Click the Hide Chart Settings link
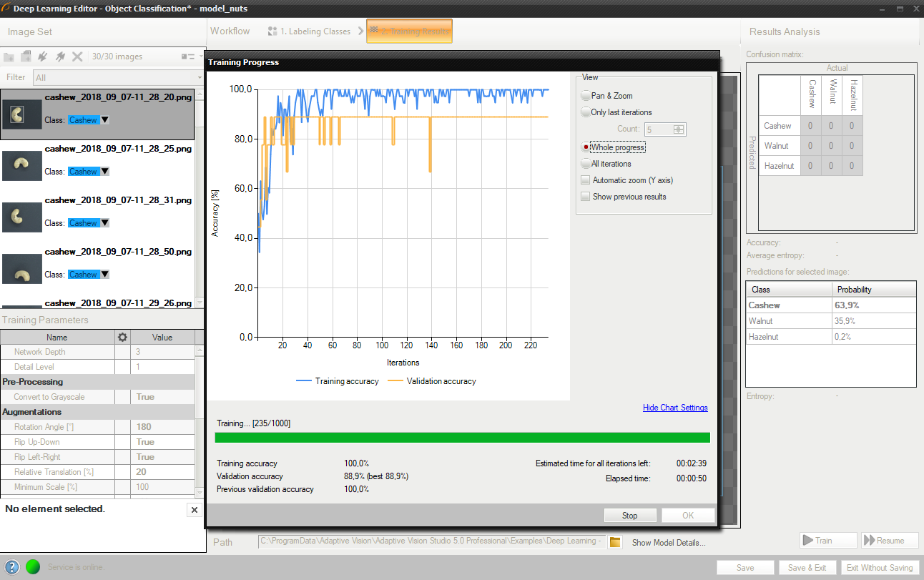This screenshot has width=924, height=580. tap(674, 408)
